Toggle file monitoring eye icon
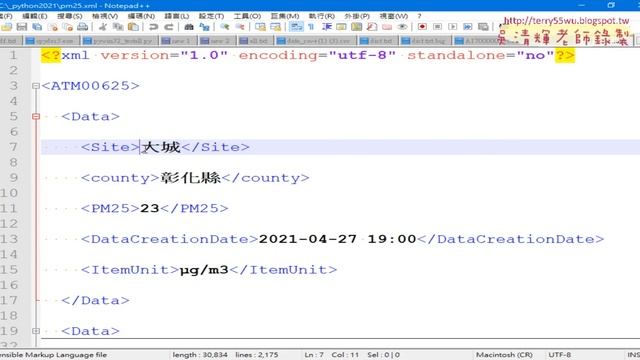Screen dimensions: 640x360 pyautogui.click(x=402, y=27)
